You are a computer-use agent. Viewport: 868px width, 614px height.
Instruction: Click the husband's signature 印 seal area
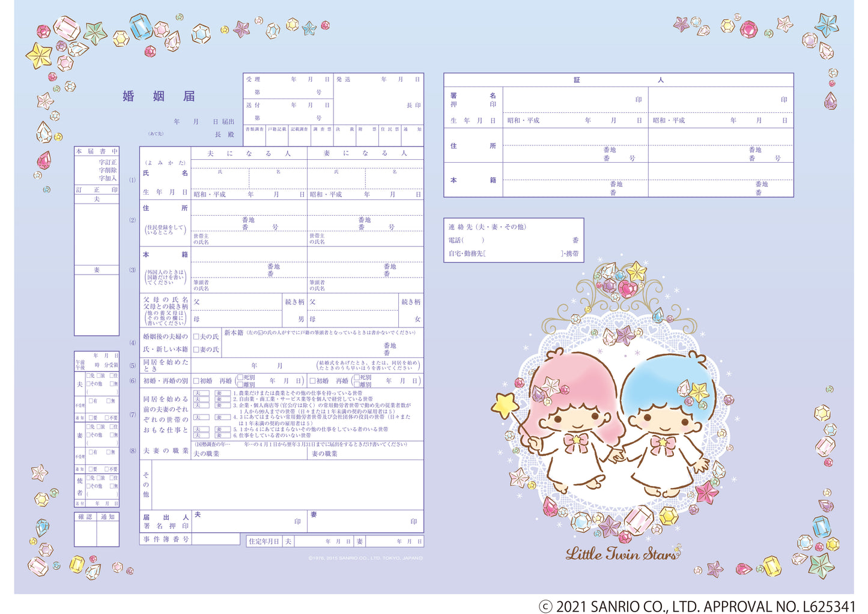[297, 521]
